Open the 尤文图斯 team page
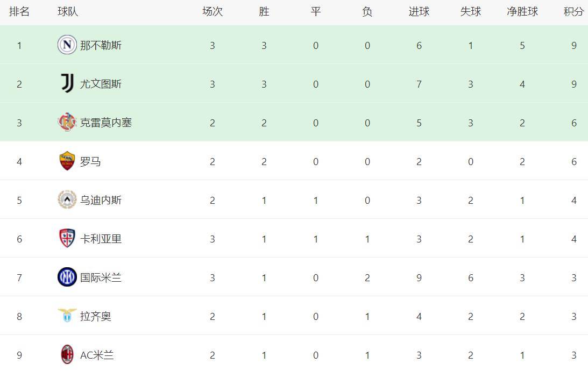 pyautogui.click(x=101, y=84)
